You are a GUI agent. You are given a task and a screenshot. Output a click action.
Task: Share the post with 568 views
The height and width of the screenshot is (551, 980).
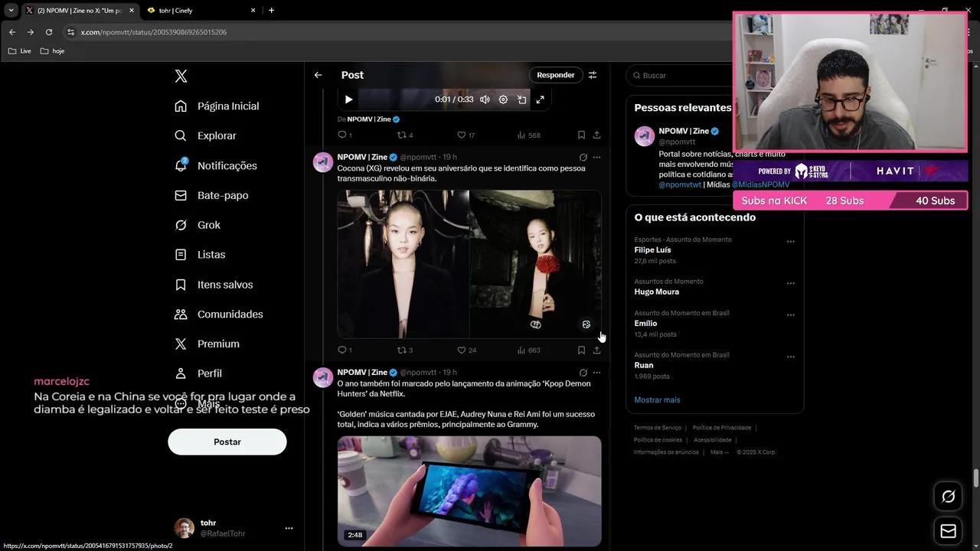coord(596,135)
